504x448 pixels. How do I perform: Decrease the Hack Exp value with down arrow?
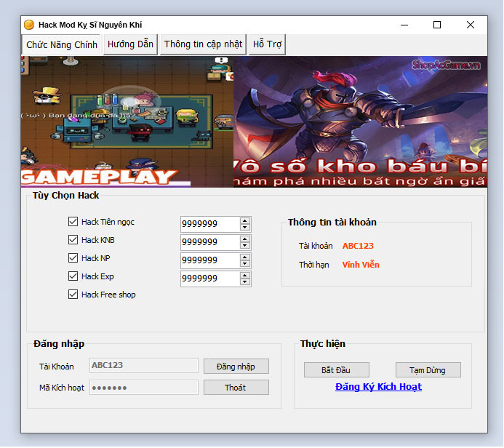point(245,282)
